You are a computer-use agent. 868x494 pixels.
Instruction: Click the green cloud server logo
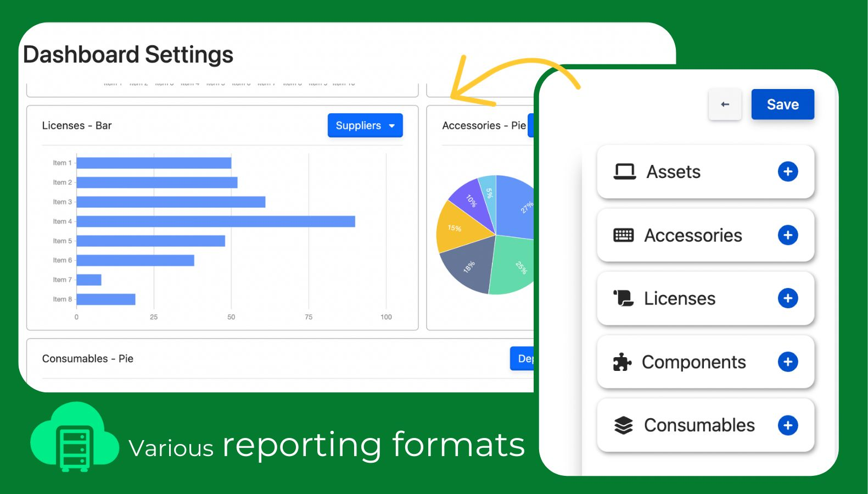click(x=75, y=437)
